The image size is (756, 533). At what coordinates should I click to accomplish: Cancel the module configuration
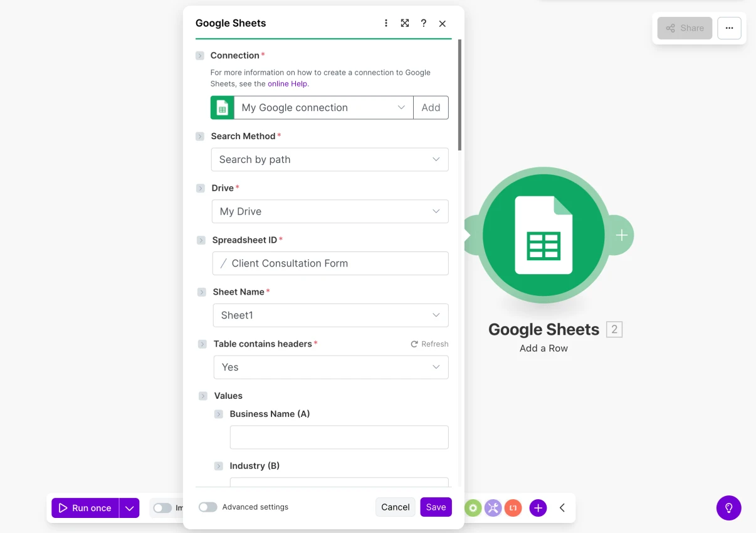coord(395,507)
